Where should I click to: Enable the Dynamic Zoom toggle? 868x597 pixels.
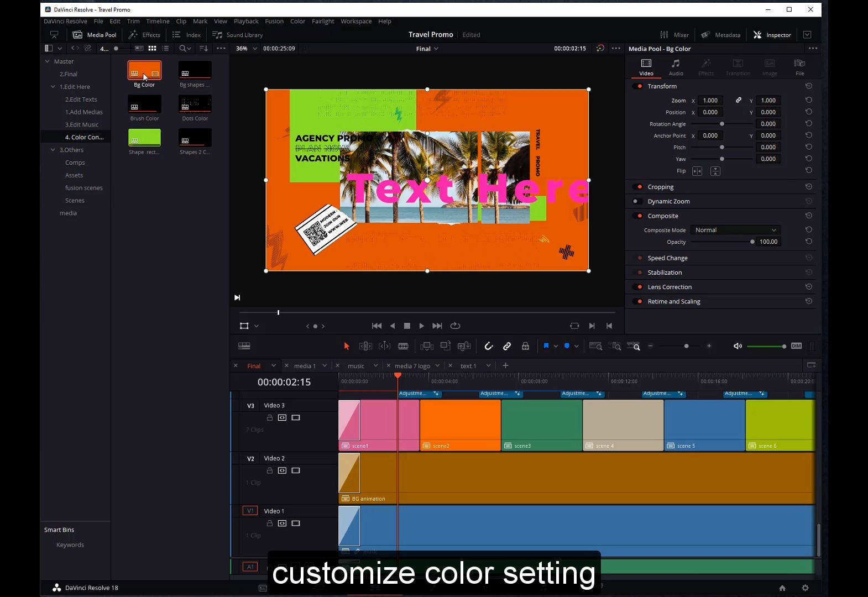636,201
